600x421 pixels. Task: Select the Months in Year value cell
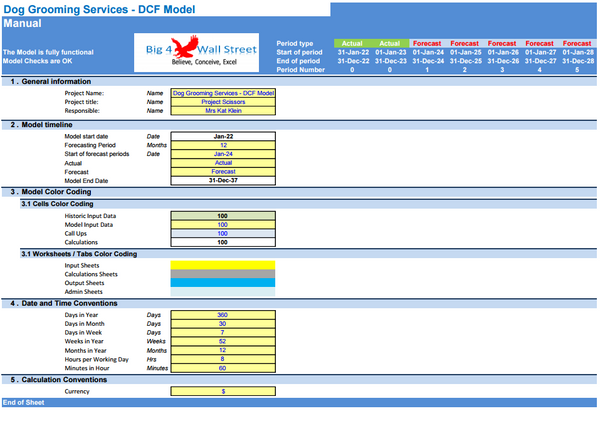(223, 350)
